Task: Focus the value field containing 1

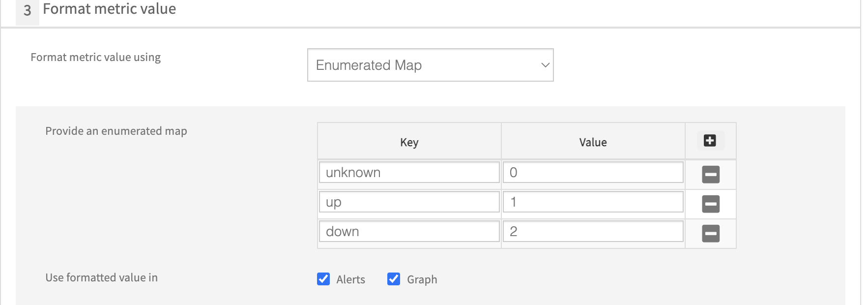Action: (x=593, y=202)
